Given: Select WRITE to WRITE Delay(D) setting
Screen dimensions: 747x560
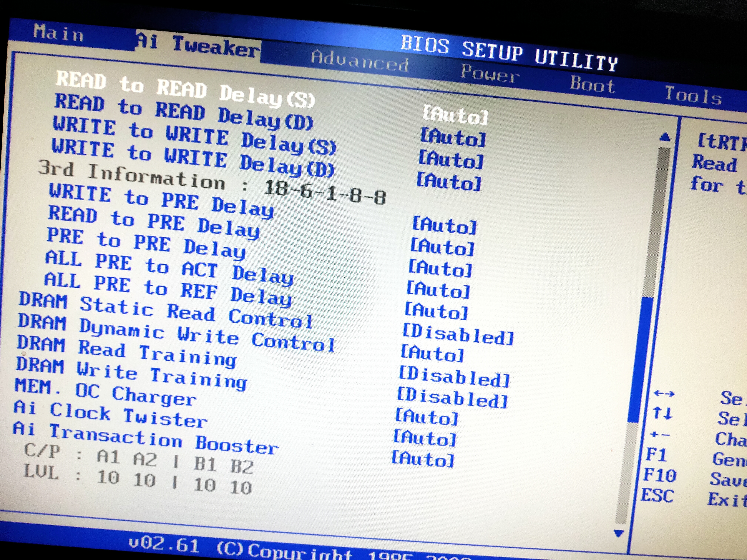Looking at the screenshot, I should 193,158.
